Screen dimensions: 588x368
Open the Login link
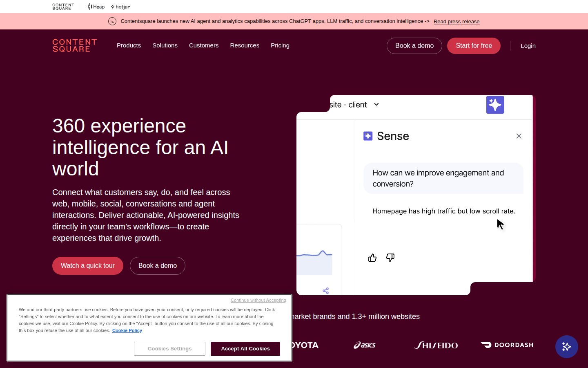click(x=528, y=46)
